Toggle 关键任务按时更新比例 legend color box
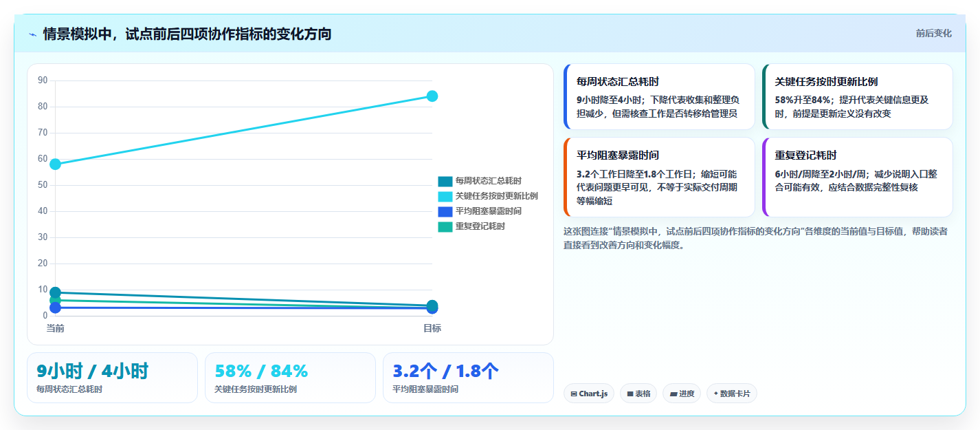 [x=445, y=196]
